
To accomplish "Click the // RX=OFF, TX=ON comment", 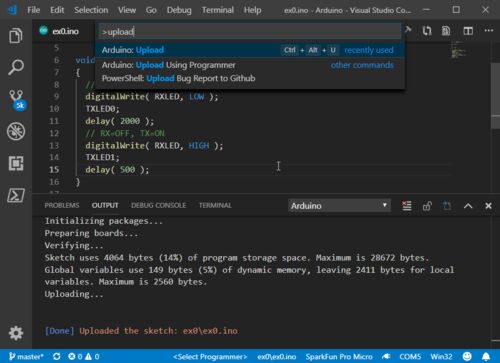I will (x=125, y=133).
